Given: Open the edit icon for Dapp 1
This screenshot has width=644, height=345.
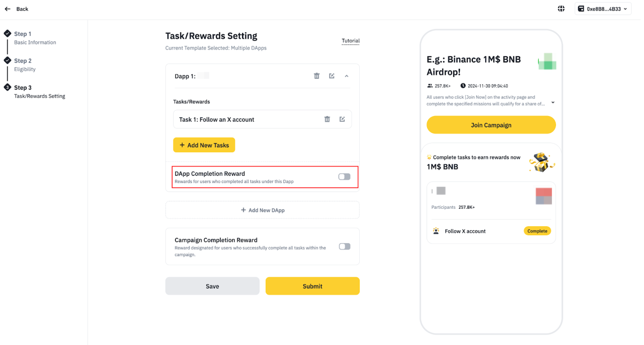Looking at the screenshot, I should (332, 76).
